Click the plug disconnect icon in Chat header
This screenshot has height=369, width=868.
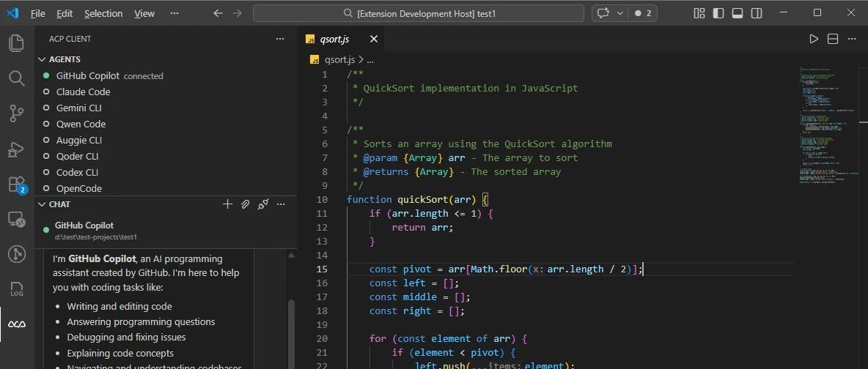click(x=263, y=204)
